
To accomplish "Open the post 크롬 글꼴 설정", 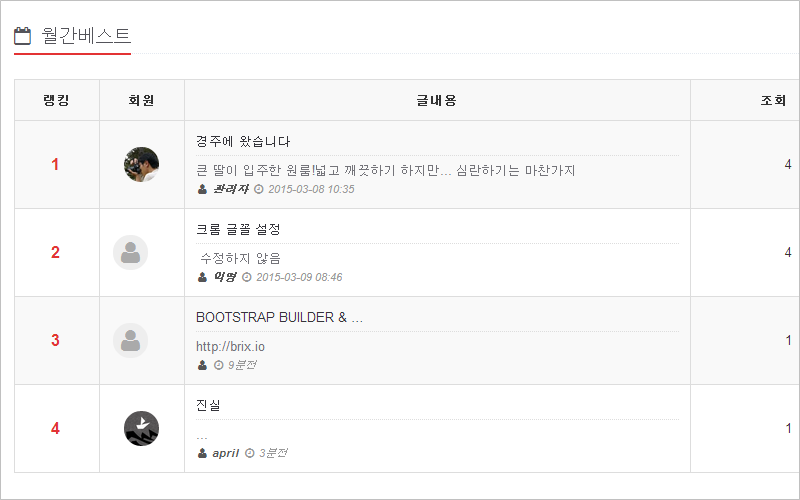I will tap(238, 230).
